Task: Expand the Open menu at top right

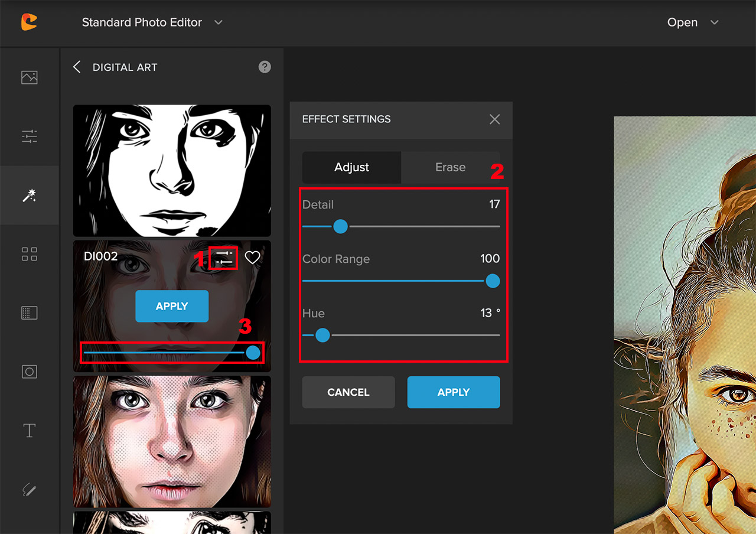Action: (x=693, y=22)
